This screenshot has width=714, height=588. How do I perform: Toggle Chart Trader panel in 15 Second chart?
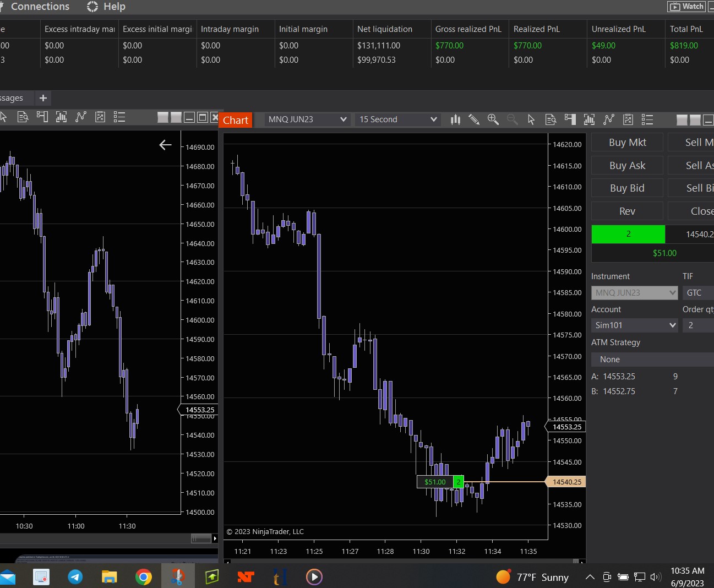(570, 119)
